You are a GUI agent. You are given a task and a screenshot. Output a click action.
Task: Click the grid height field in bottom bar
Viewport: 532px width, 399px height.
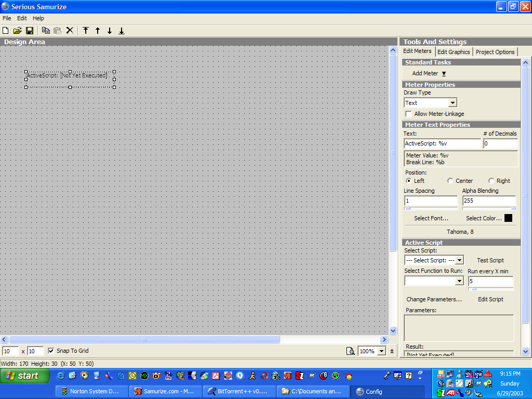click(35, 351)
